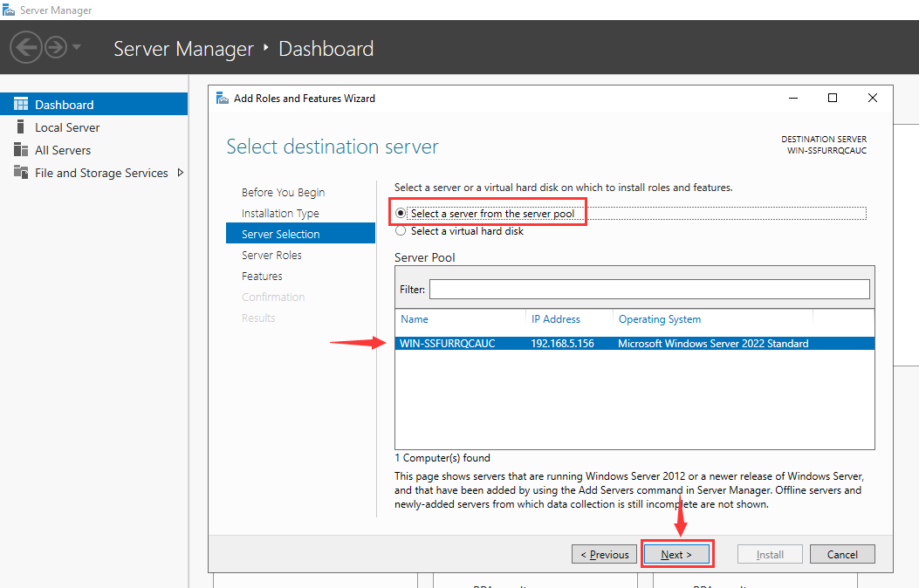Viewport: 919px width, 588px height.
Task: Cancel the Add Roles wizard
Action: [x=842, y=554]
